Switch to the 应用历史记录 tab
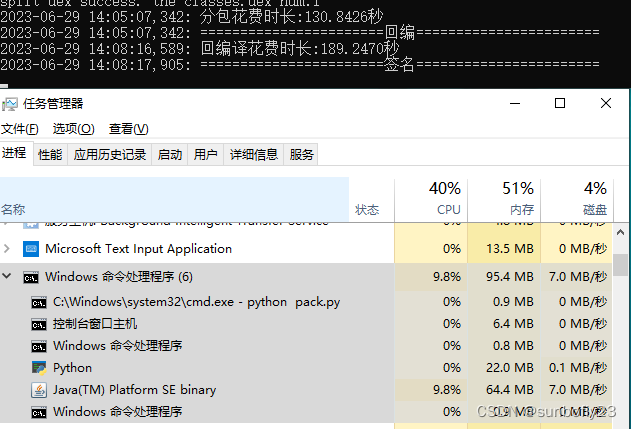Viewport: 631px width, 429px height. coord(110,155)
